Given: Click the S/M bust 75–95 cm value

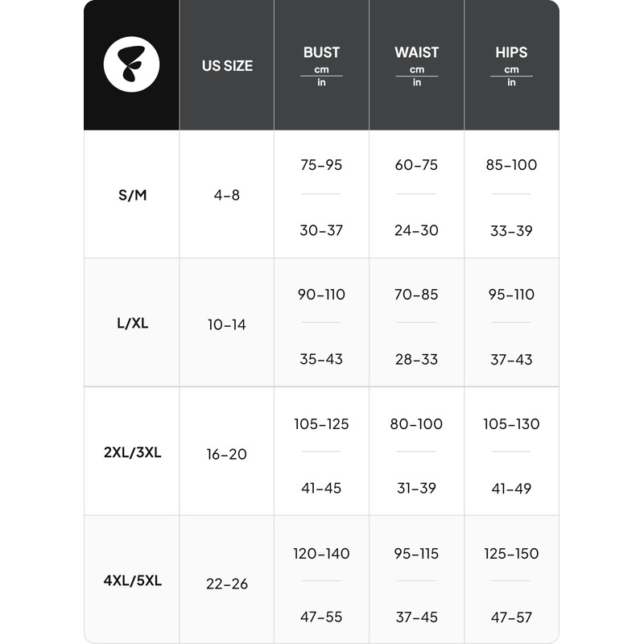Looking at the screenshot, I should tap(321, 165).
